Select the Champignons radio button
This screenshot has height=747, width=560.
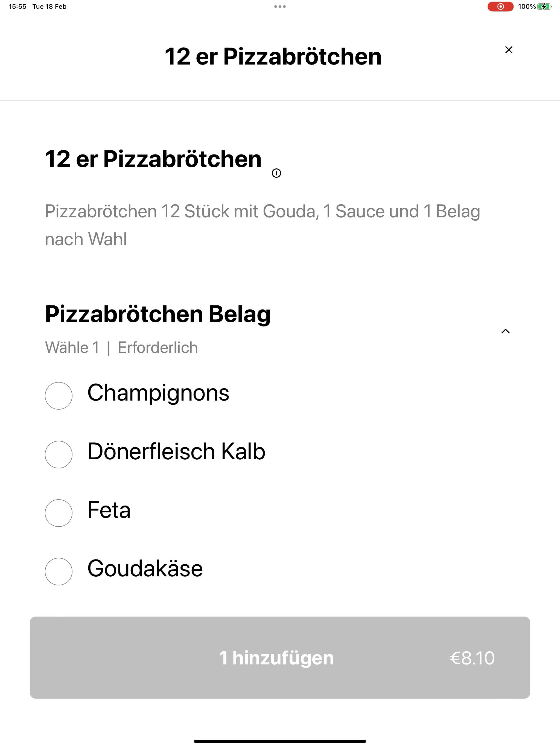point(59,396)
